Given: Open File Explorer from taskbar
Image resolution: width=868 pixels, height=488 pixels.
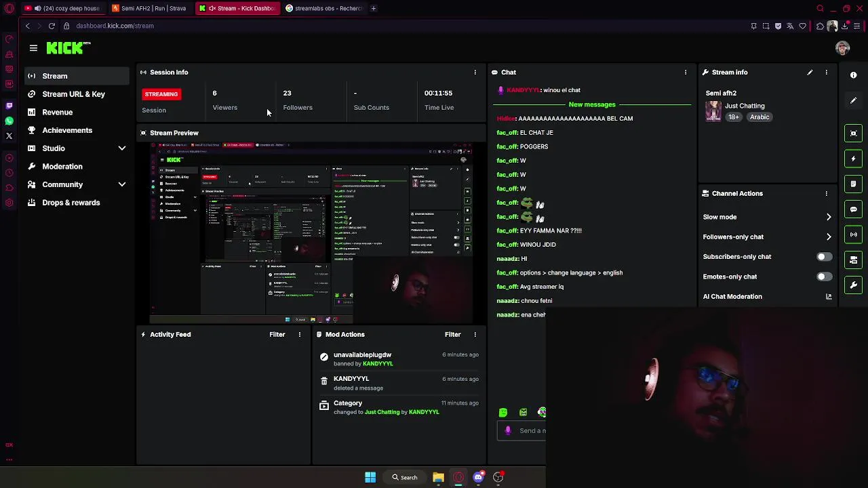Looking at the screenshot, I should (x=438, y=477).
